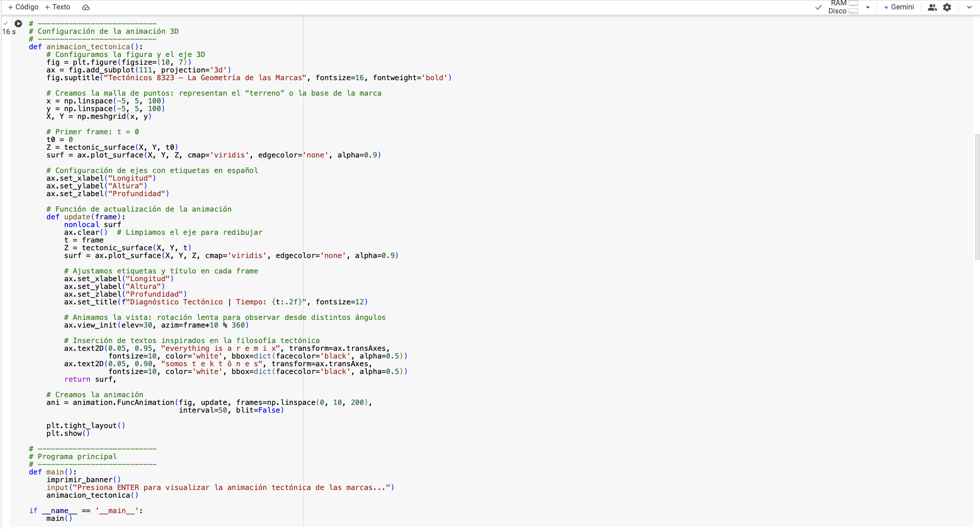The image size is (980, 529).
Task: Click the Gemini sparkle button
Action: pyautogui.click(x=899, y=7)
